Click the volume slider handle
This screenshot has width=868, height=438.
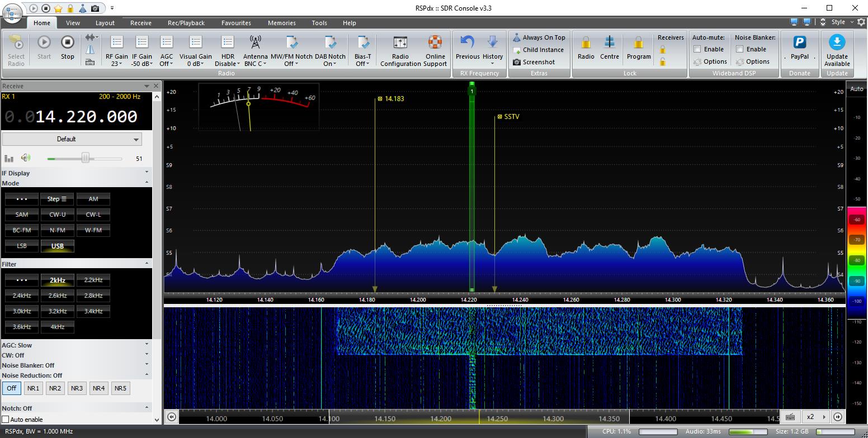(86, 159)
